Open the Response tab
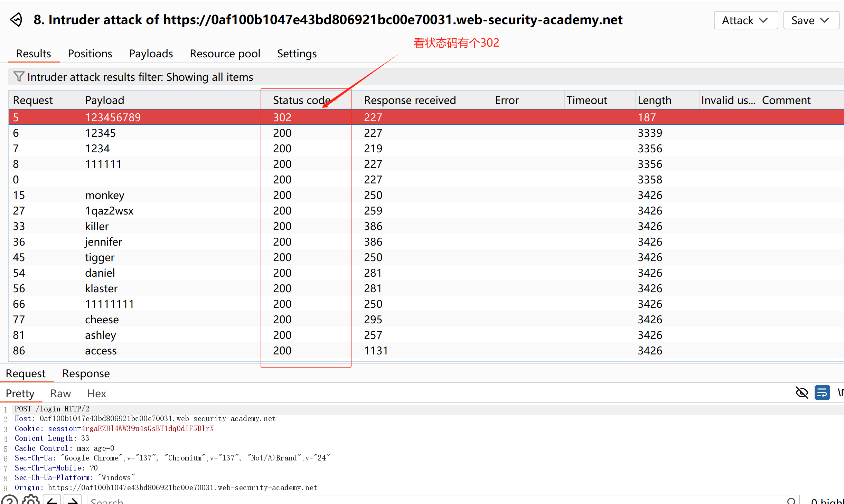Image resolution: width=844 pixels, height=504 pixels. (86, 373)
